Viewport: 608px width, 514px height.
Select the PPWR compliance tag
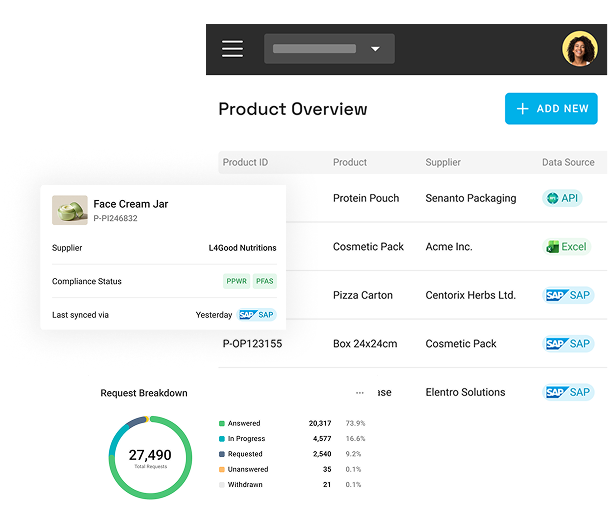pyautogui.click(x=237, y=281)
